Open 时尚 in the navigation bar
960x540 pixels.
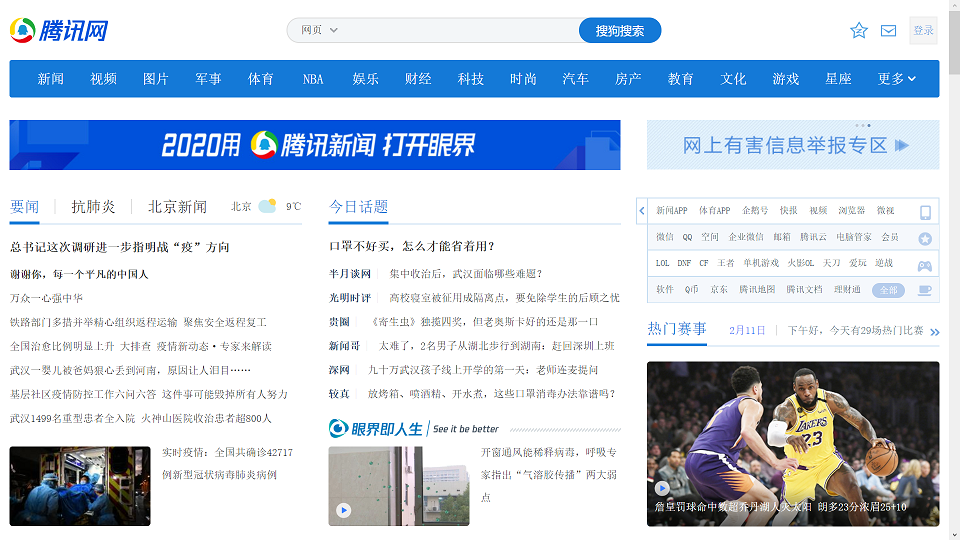[523, 79]
